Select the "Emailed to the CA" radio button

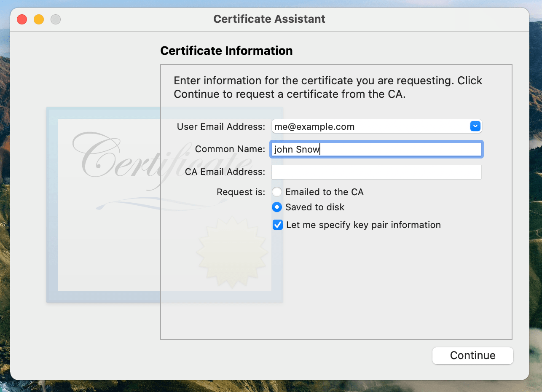[x=277, y=192]
